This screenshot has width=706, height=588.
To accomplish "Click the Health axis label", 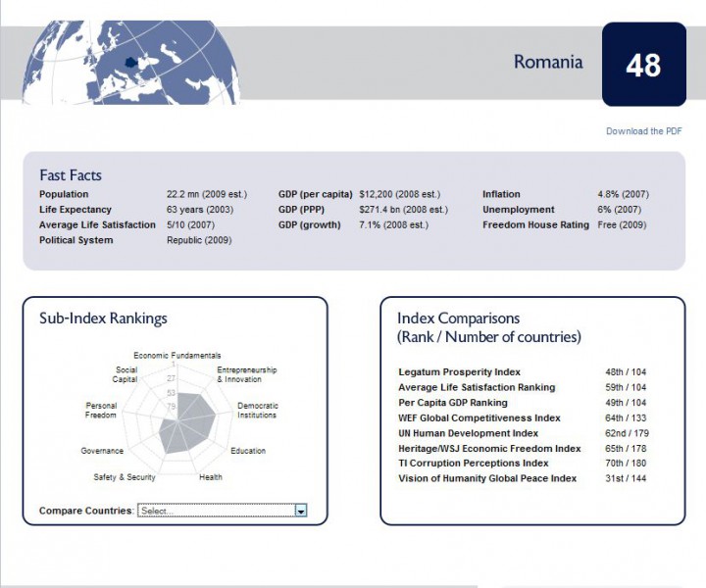I will click(x=210, y=477).
